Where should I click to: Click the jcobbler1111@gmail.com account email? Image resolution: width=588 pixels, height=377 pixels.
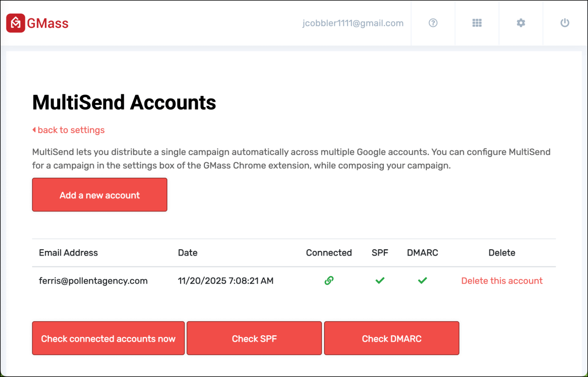click(x=353, y=23)
